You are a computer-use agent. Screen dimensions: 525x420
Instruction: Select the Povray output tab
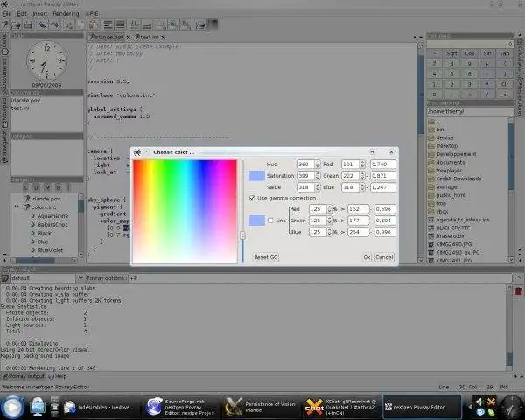click(x=24, y=376)
